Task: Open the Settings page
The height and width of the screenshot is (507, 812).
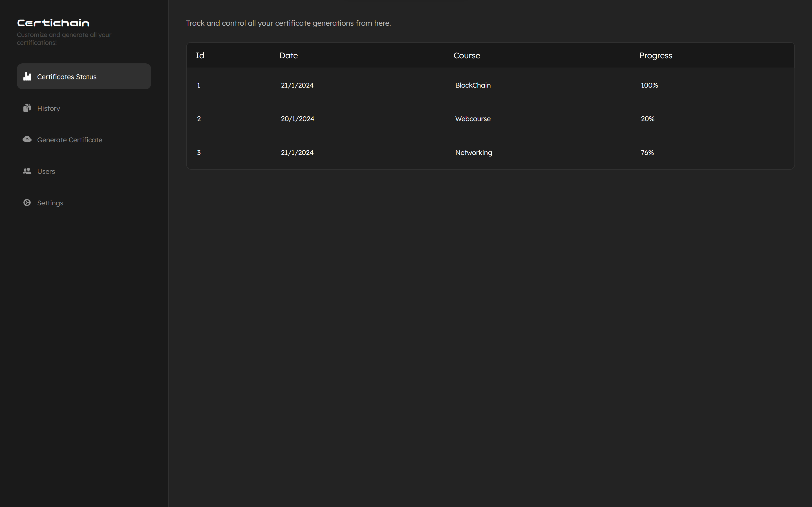Action: click(x=50, y=203)
